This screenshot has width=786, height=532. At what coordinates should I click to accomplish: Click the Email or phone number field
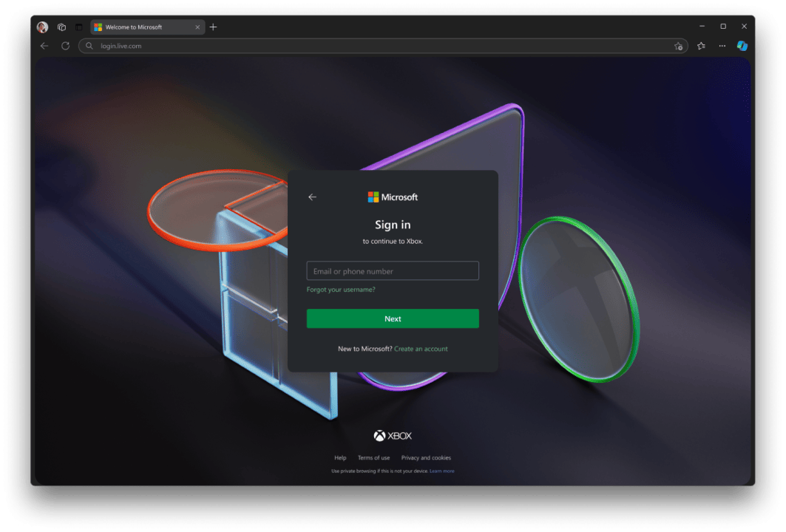[392, 270]
